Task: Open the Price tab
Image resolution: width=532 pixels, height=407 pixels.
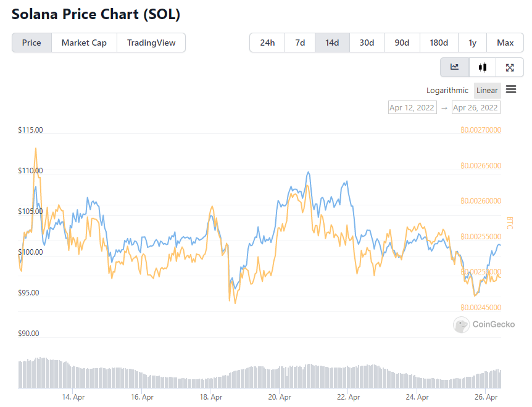Action: coord(31,43)
